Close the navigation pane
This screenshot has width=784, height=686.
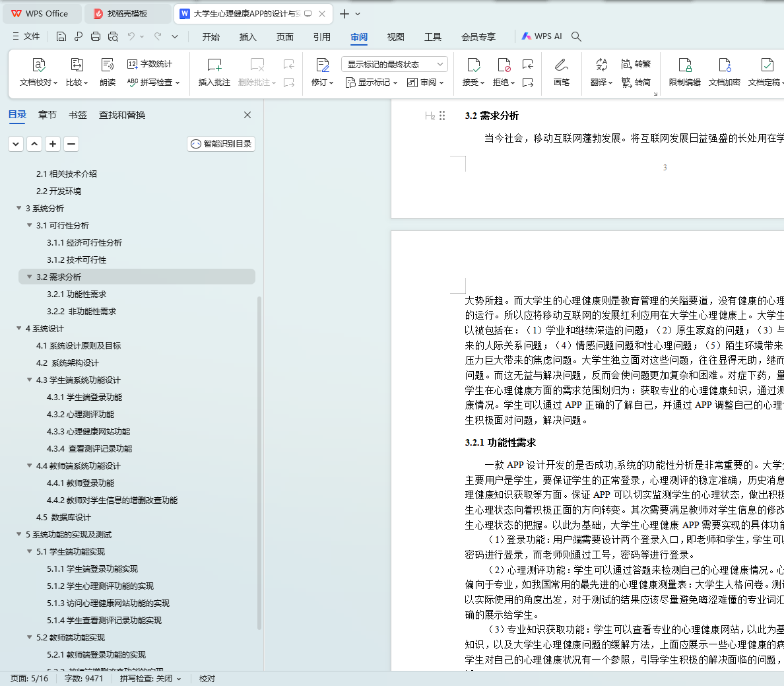click(x=247, y=115)
